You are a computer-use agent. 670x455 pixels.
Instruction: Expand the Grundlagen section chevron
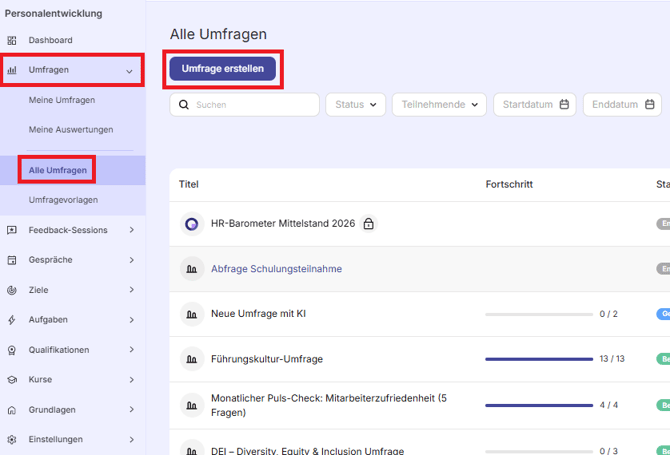[x=132, y=409]
